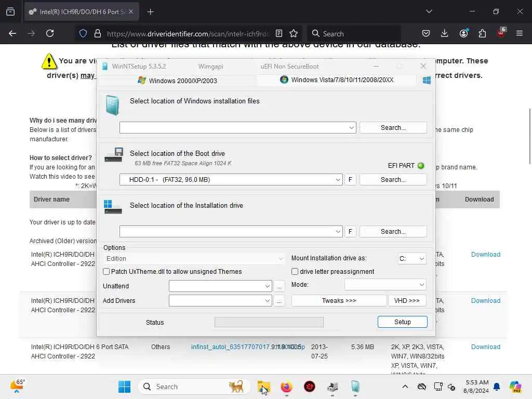Screen dimensions: 532x399
Task: Open the Add Drivers dropdown
Action: point(220,301)
